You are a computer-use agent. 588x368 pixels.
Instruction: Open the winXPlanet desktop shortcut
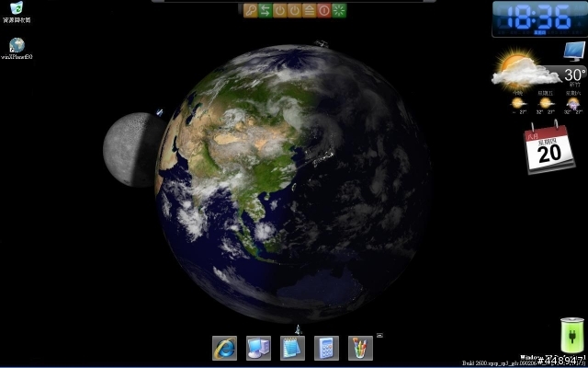[17, 49]
